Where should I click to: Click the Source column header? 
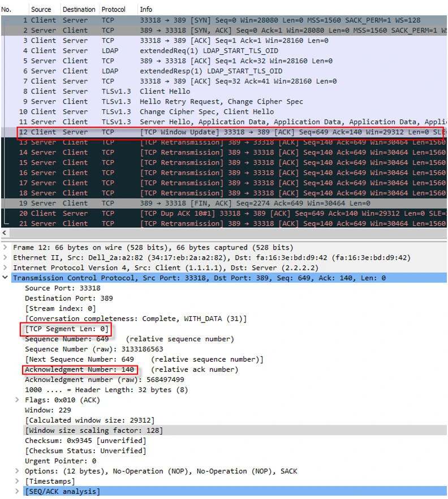point(41,10)
